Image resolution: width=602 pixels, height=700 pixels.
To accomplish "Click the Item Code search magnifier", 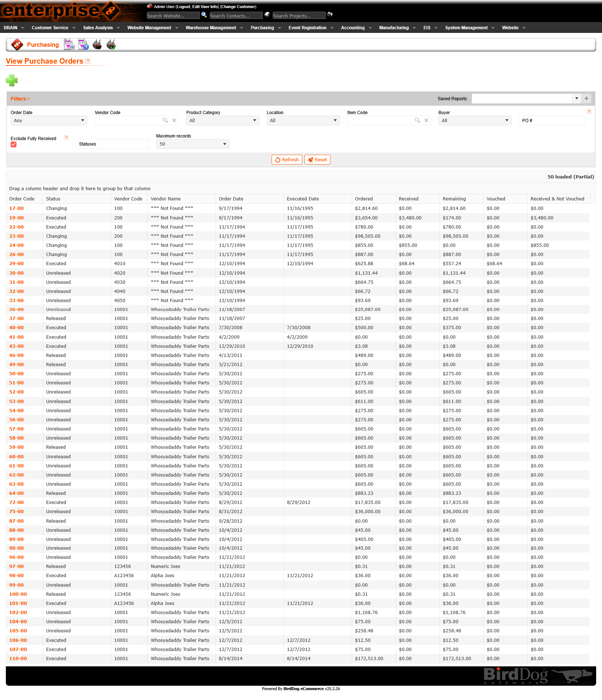I will [417, 120].
